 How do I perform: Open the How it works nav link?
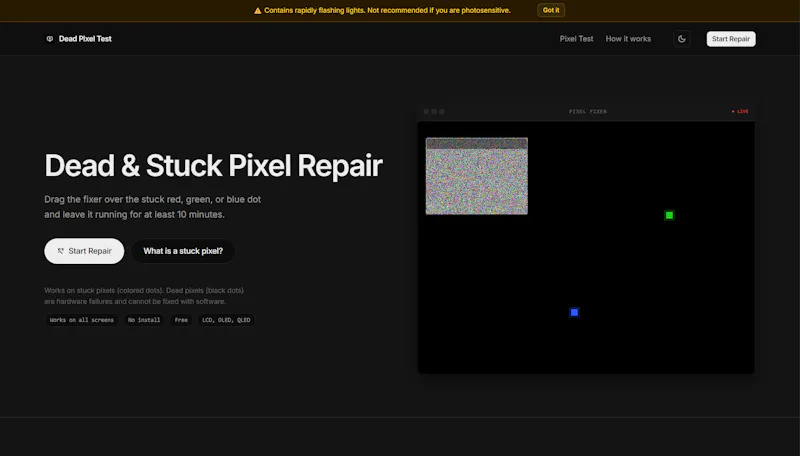[628, 39]
